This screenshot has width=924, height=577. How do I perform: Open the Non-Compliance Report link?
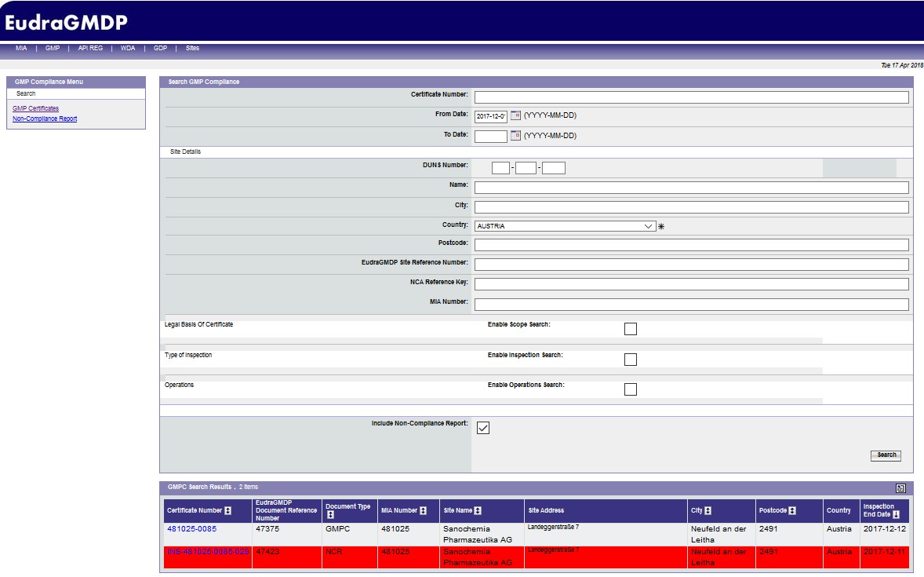click(x=45, y=119)
